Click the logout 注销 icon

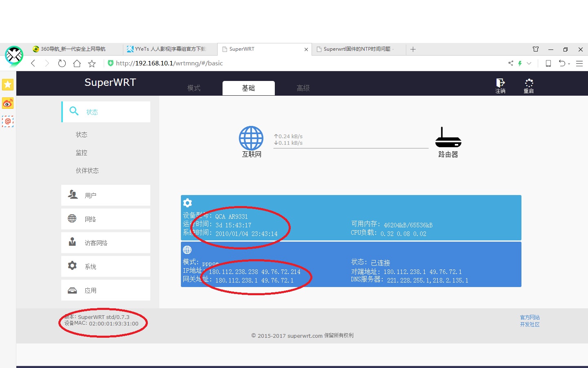(500, 86)
